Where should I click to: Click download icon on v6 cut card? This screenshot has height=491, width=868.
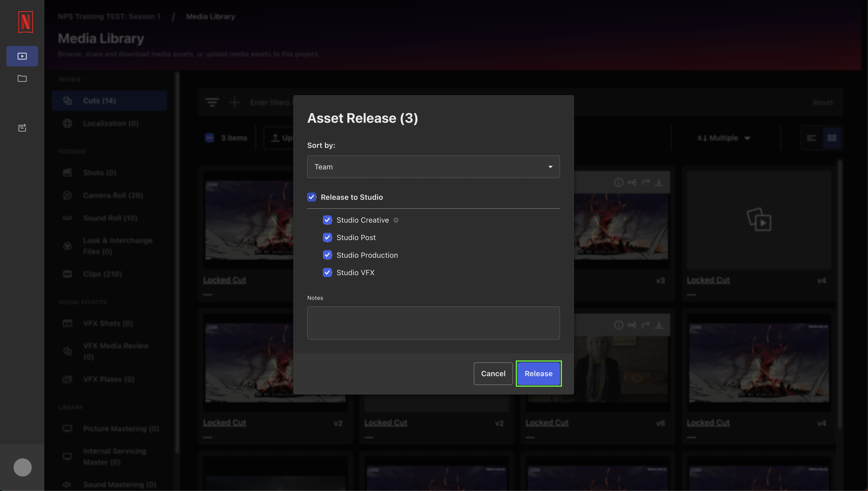659,325
